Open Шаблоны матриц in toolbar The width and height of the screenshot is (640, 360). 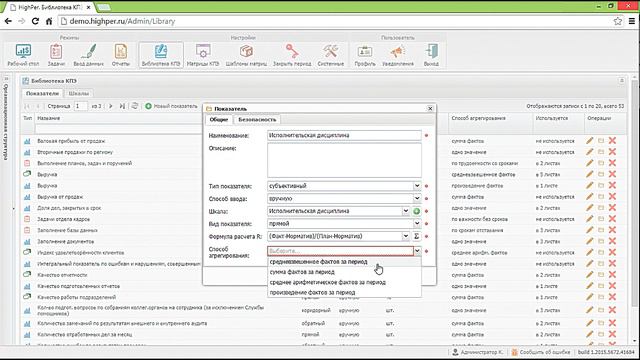(x=246, y=55)
